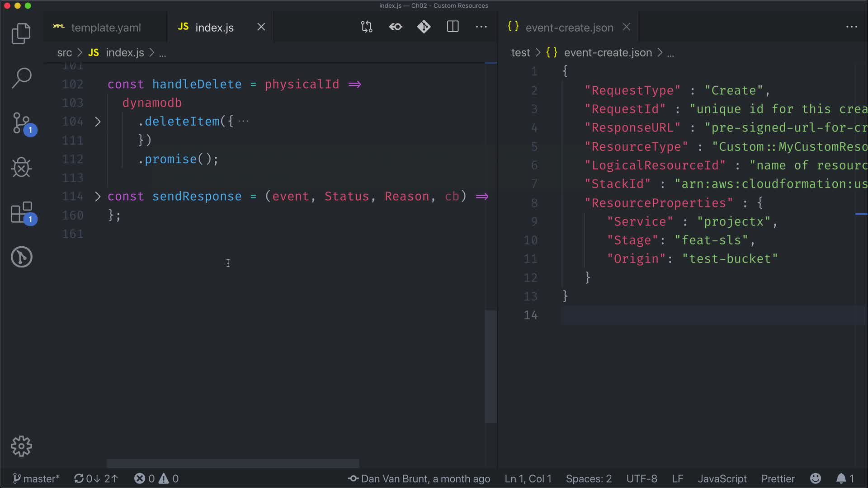The image size is (868, 488).
Task: Open the Run and Debug view
Action: 21,168
